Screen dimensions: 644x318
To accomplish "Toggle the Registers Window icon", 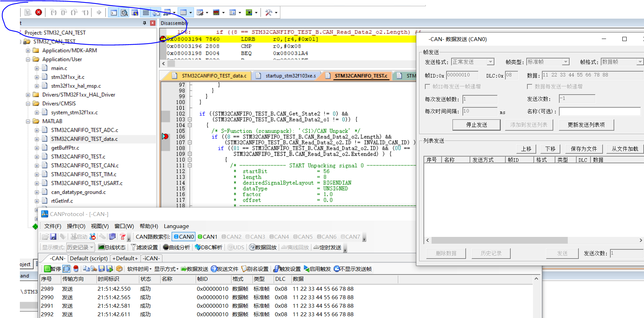I will (x=146, y=13).
